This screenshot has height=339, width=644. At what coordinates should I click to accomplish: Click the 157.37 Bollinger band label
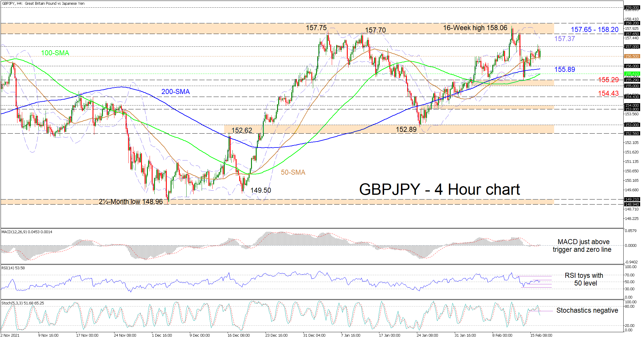click(564, 39)
